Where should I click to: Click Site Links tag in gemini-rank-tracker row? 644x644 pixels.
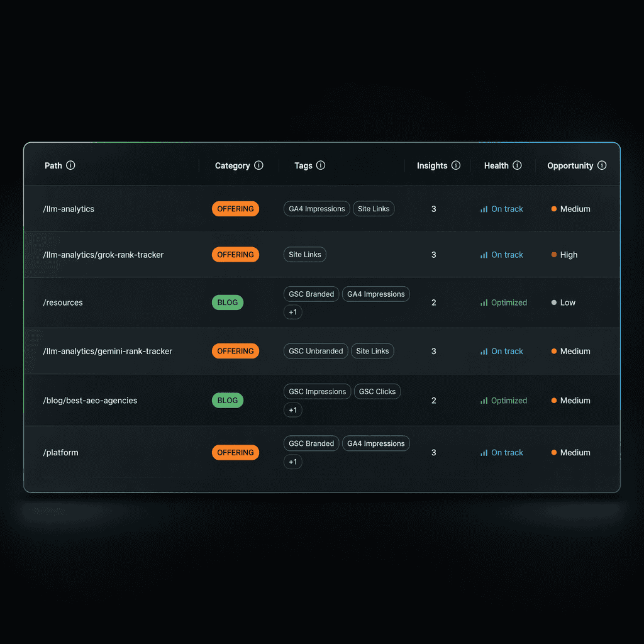click(372, 351)
